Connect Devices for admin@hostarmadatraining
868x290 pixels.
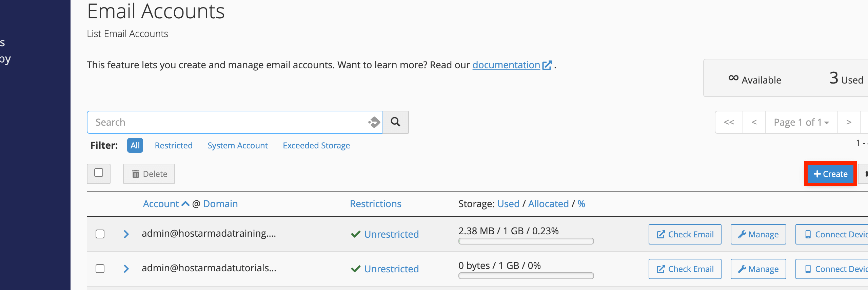[x=832, y=234]
